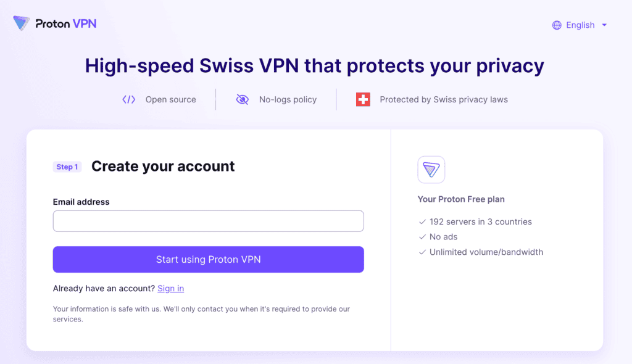Select the No-logs policy label
This screenshot has width=632, height=364.
(x=288, y=99)
